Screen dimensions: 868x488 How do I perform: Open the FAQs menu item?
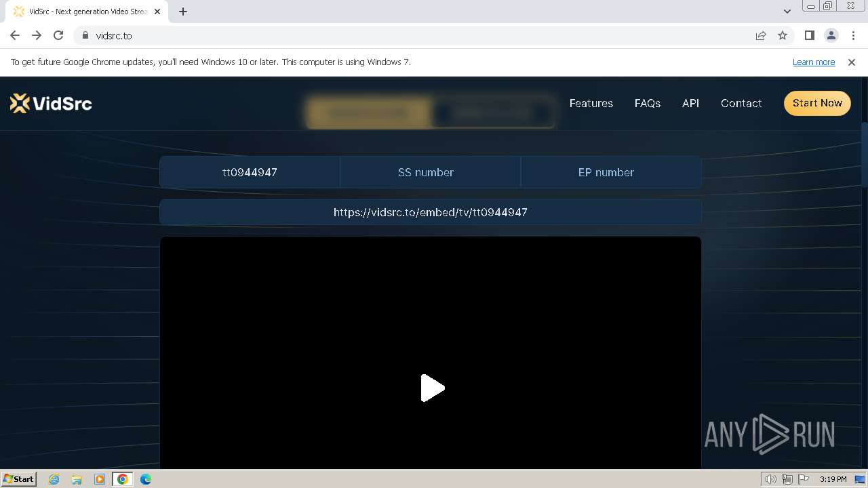pyautogui.click(x=648, y=103)
